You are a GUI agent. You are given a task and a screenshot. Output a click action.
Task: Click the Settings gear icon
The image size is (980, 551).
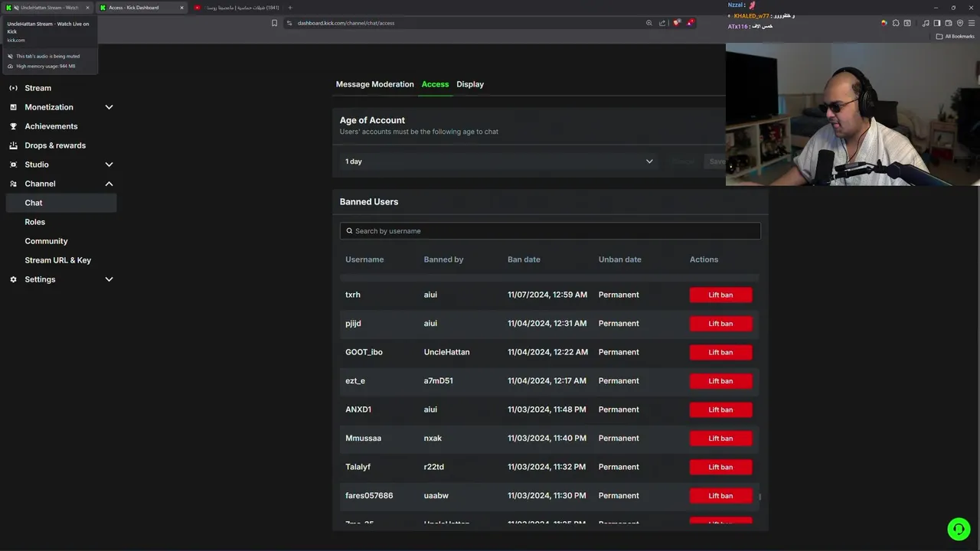coord(13,279)
